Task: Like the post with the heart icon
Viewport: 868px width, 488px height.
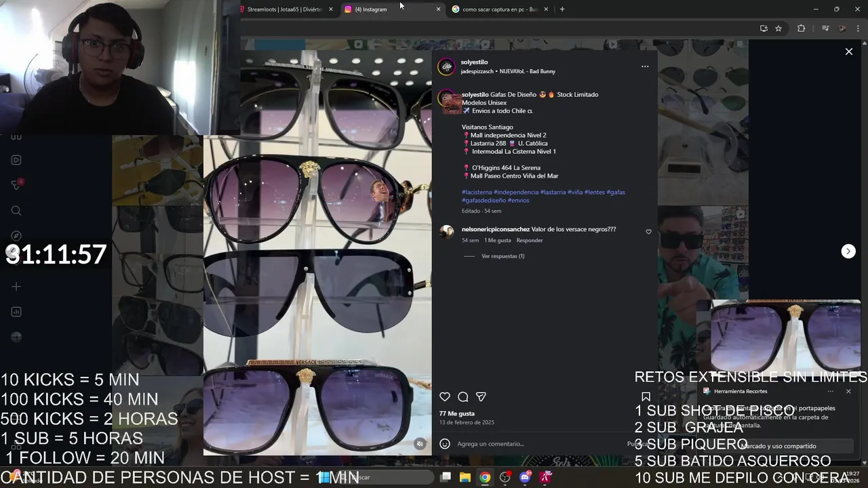Action: [x=445, y=397]
